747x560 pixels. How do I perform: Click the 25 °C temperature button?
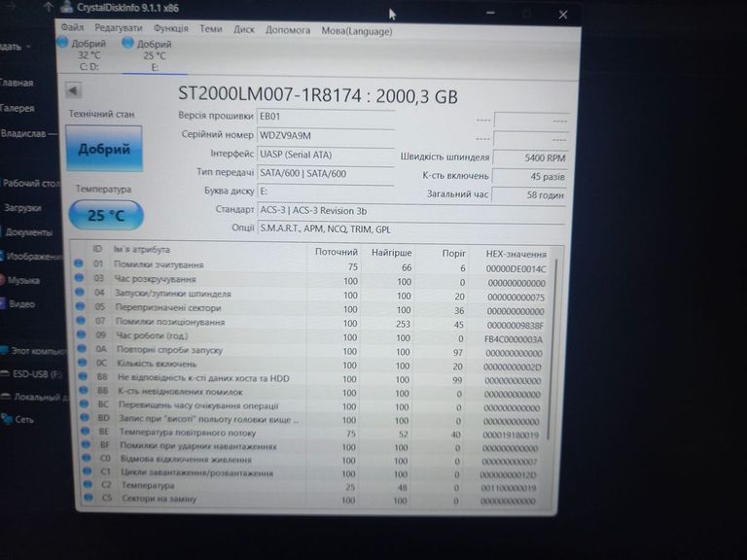coord(106,215)
